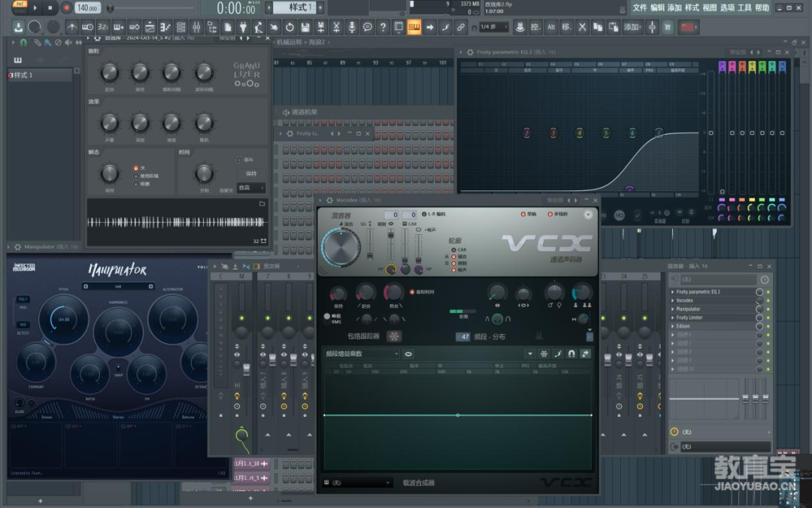This screenshot has height=508, width=812.
Task: Toggle the 草稿 option in Vocodex
Action: click(523, 214)
